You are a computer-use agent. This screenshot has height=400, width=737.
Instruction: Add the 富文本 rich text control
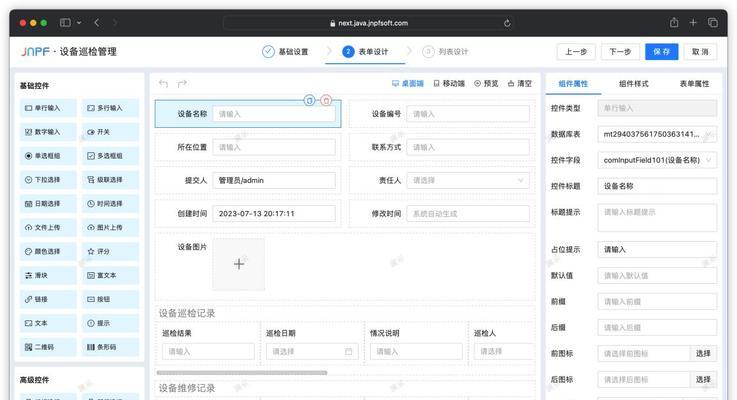pos(110,275)
